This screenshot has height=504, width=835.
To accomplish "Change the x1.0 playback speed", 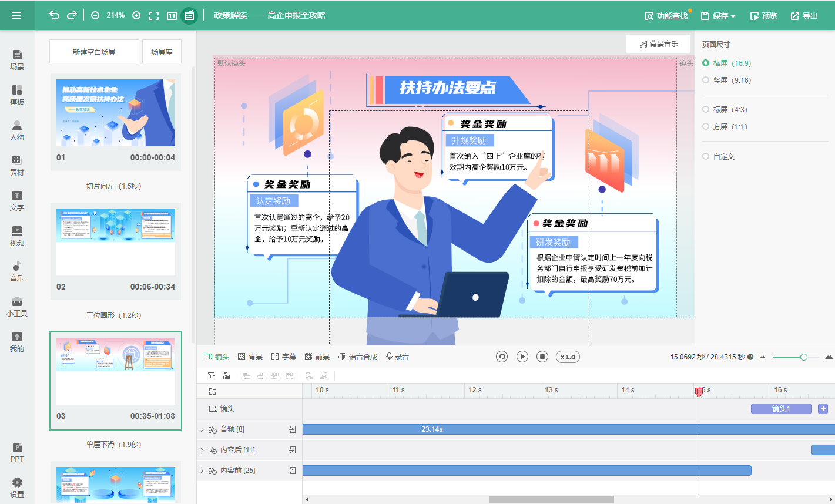I will (568, 357).
